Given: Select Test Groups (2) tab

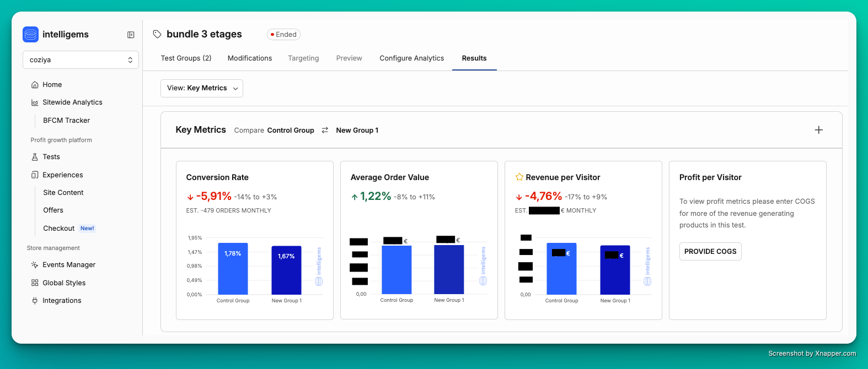Looking at the screenshot, I should coord(186,58).
